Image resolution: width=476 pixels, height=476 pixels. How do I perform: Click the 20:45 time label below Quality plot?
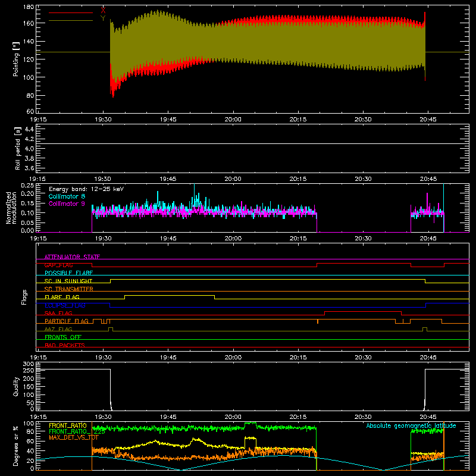pyautogui.click(x=428, y=417)
